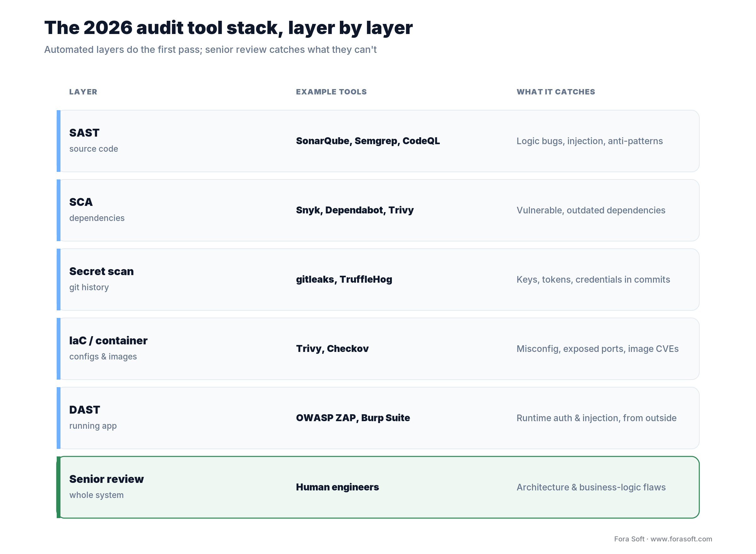Click the 'whole system' label
Viewport: 756px width, 554px height.
point(96,495)
